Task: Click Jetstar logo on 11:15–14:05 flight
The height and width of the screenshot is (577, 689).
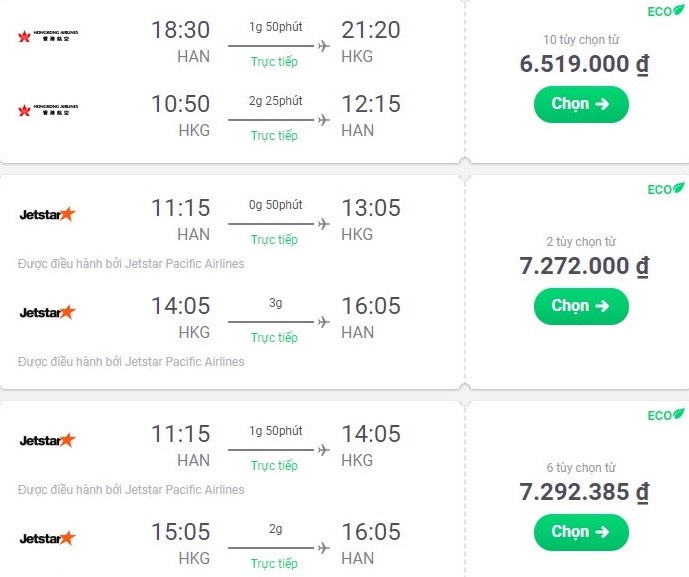Action: pos(47,439)
